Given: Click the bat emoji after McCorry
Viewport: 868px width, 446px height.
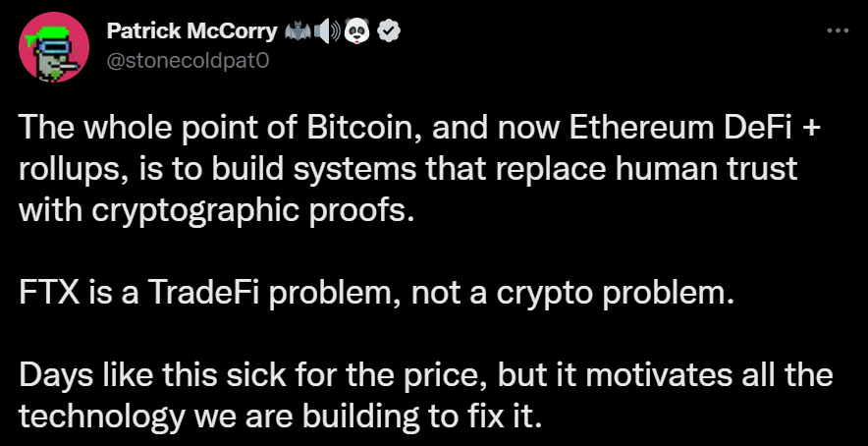Looking at the screenshot, I should (x=297, y=32).
